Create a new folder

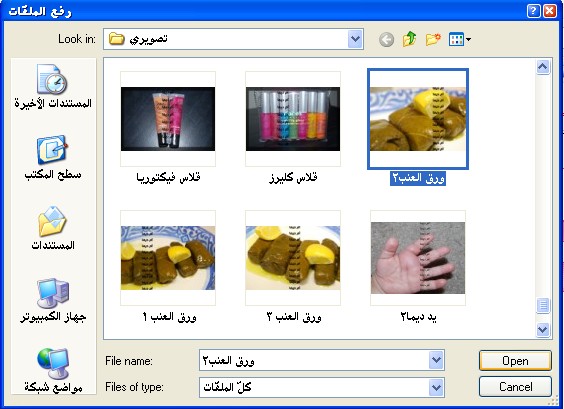[x=433, y=39]
